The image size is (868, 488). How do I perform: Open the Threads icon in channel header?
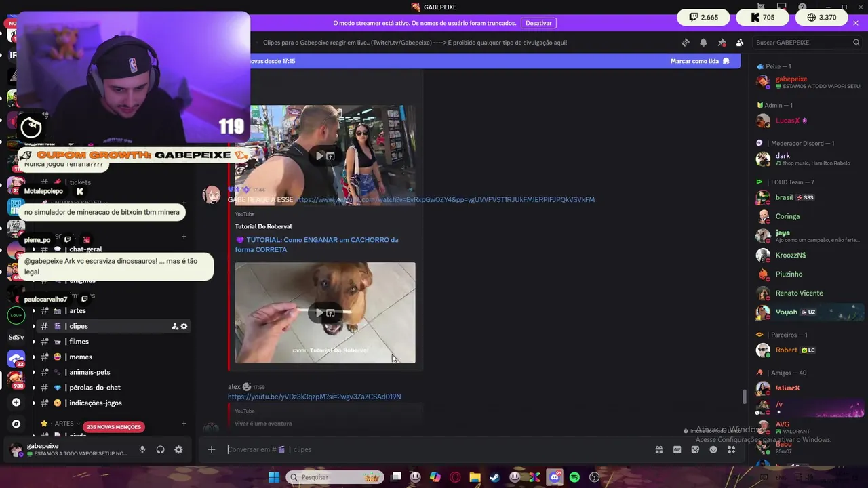point(685,42)
